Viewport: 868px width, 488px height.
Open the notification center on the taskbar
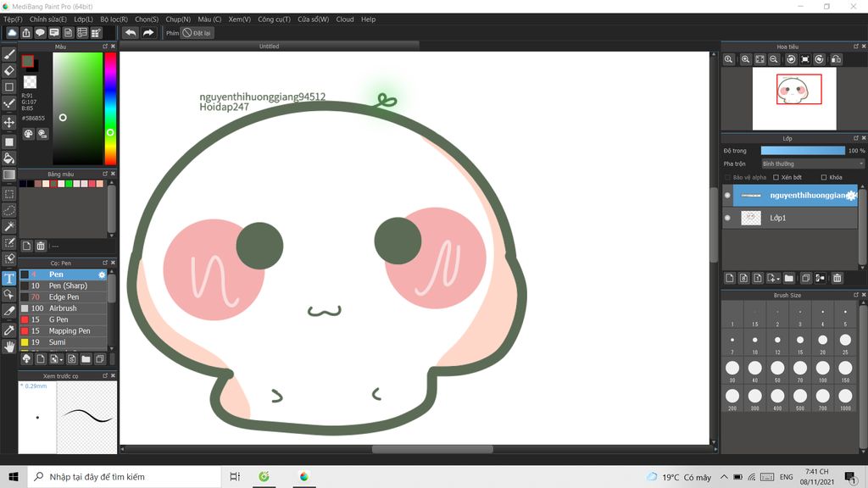[x=850, y=477]
